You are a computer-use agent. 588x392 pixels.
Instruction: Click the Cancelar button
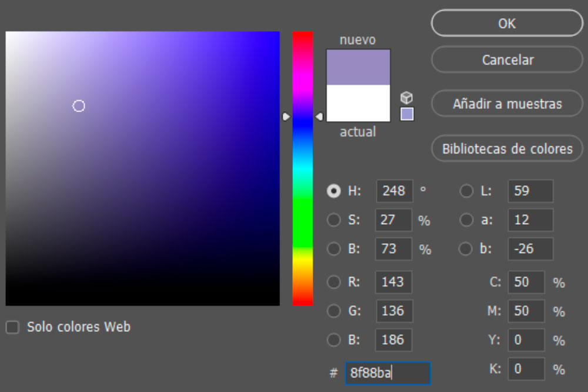(x=507, y=59)
